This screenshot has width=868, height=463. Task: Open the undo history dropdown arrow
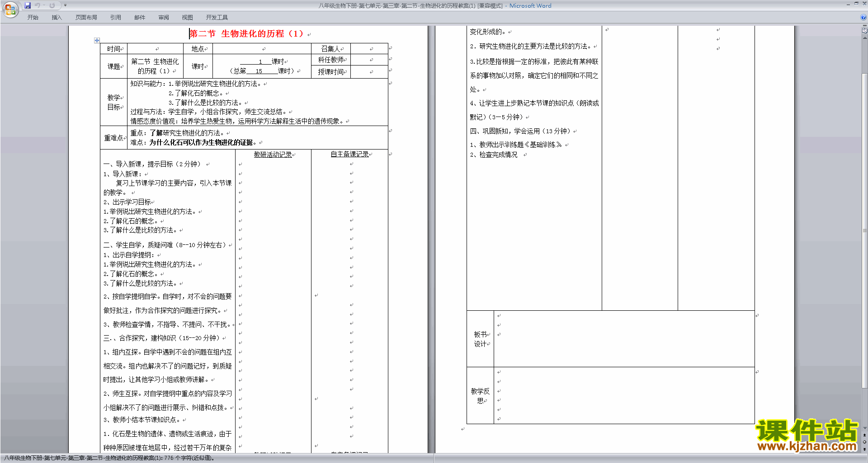point(44,5)
